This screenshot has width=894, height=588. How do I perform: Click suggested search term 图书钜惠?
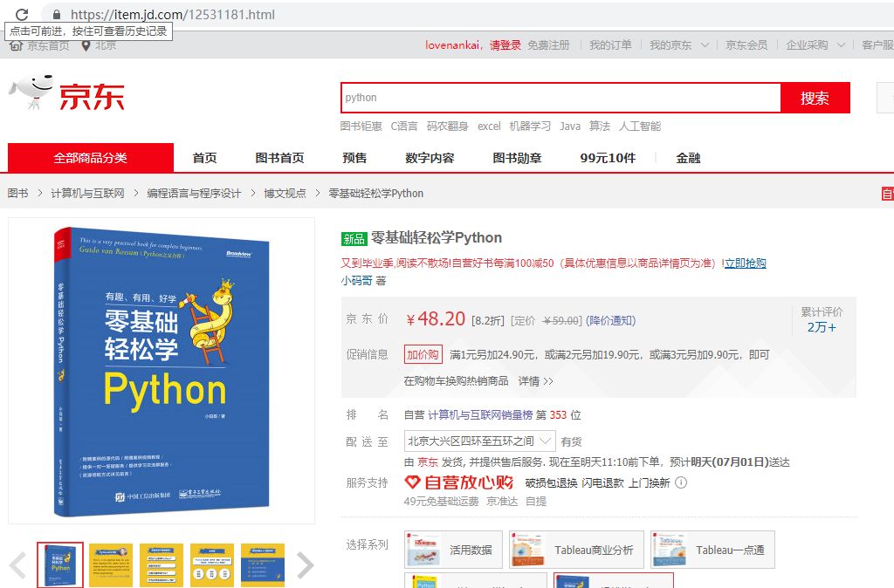(361, 126)
